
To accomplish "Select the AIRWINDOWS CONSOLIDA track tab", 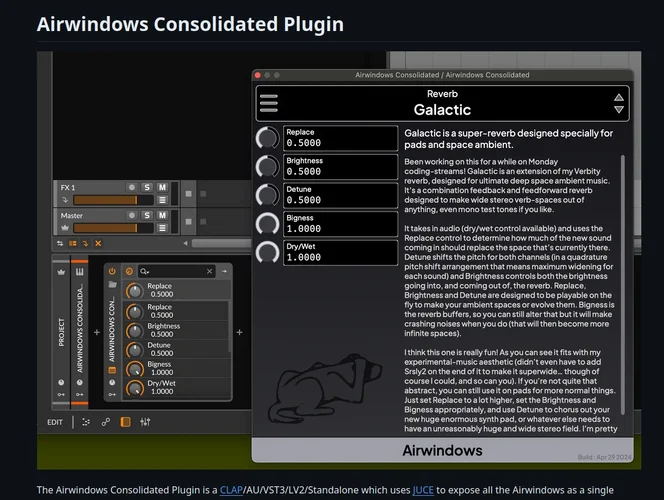I will point(80,329).
